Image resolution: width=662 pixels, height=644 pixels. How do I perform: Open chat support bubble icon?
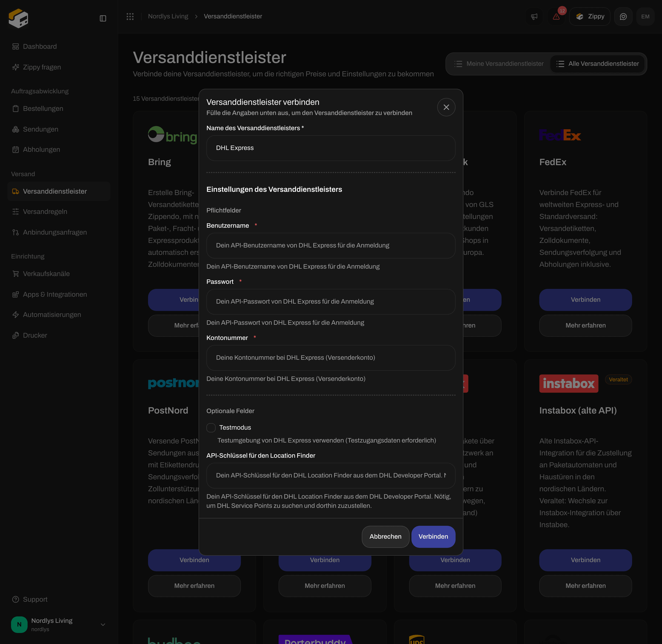pos(623,17)
